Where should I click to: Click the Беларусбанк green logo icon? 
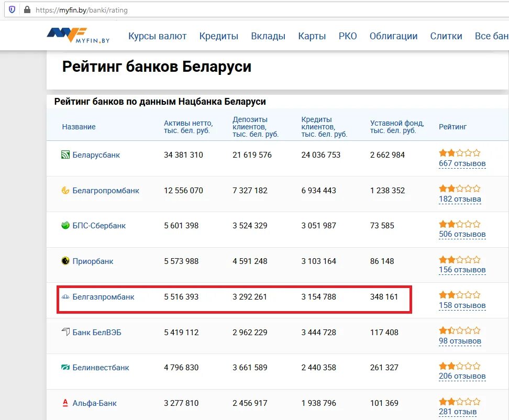click(x=65, y=155)
